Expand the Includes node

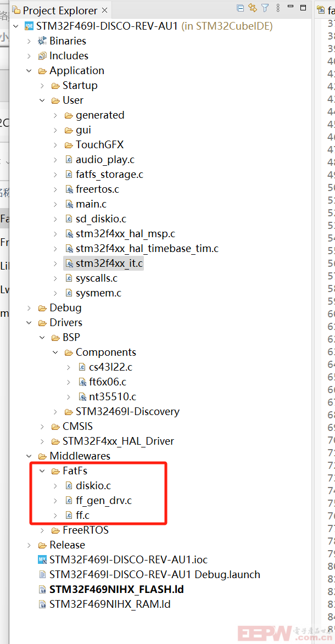coord(29,55)
